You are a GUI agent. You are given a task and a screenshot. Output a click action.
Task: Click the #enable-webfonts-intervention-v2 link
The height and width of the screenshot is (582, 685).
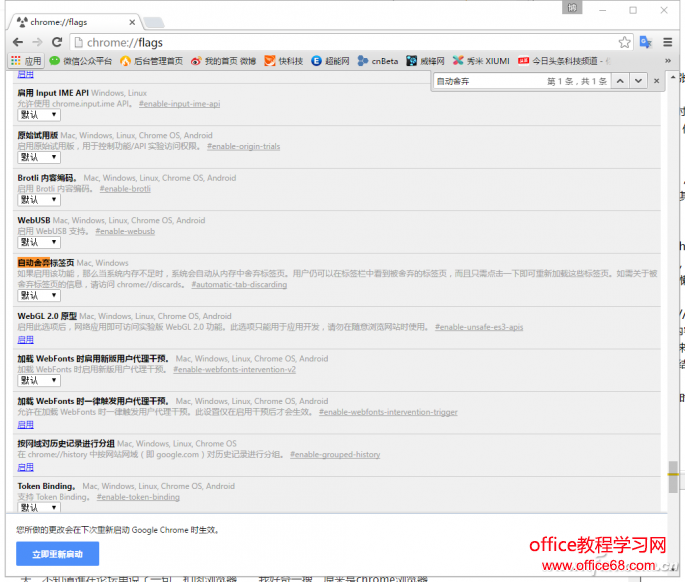coord(234,370)
